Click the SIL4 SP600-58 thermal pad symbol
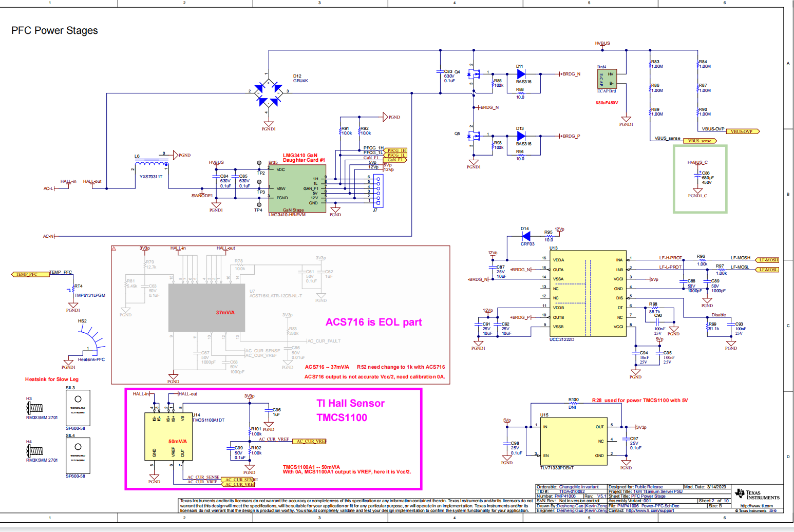This screenshot has height=532, width=794. [78, 455]
